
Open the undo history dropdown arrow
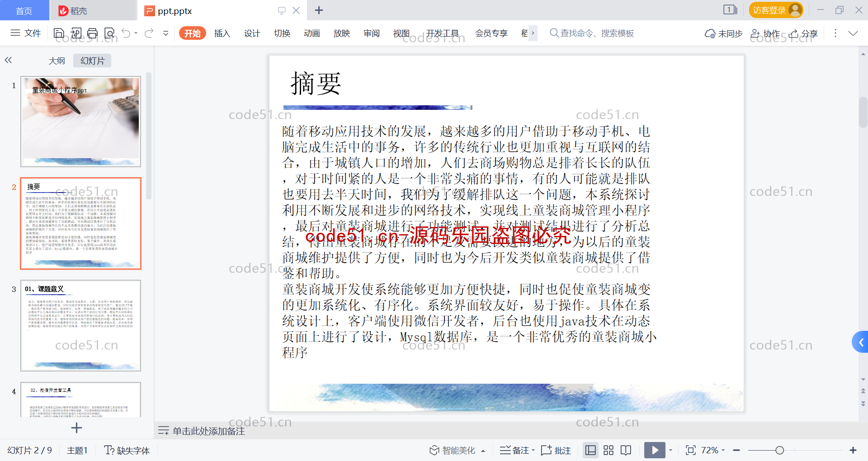coord(136,33)
